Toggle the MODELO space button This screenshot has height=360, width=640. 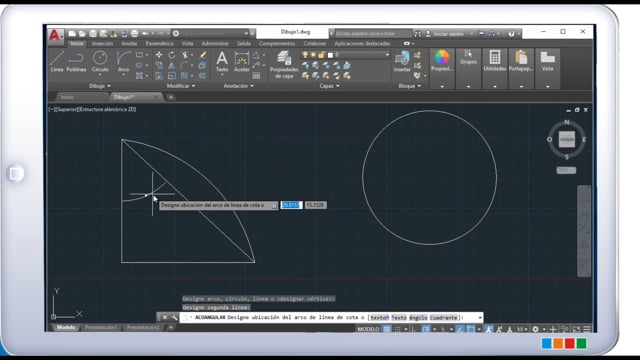368,329
